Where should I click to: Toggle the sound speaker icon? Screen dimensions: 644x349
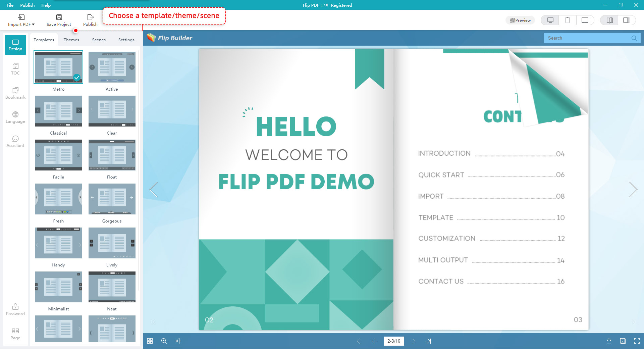178,341
